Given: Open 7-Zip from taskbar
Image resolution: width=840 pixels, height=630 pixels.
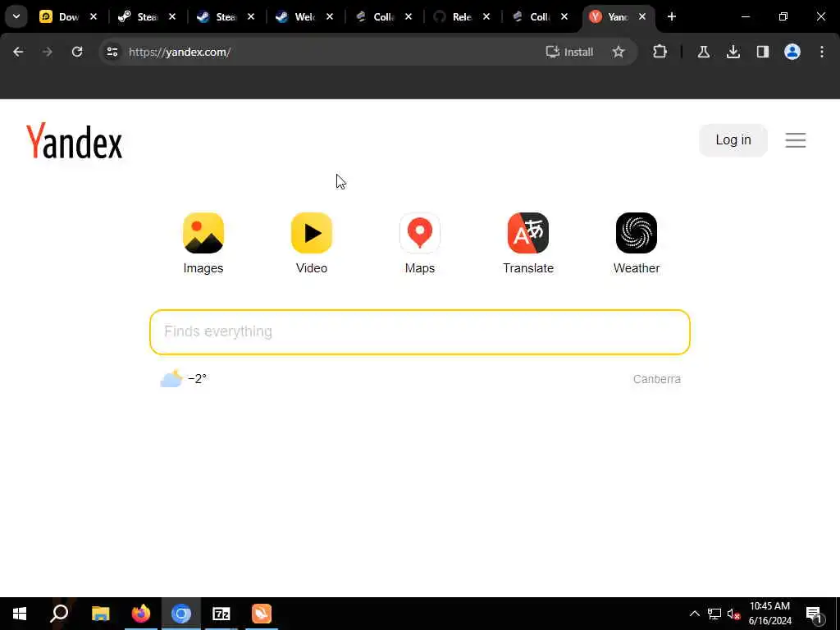Looking at the screenshot, I should (221, 614).
